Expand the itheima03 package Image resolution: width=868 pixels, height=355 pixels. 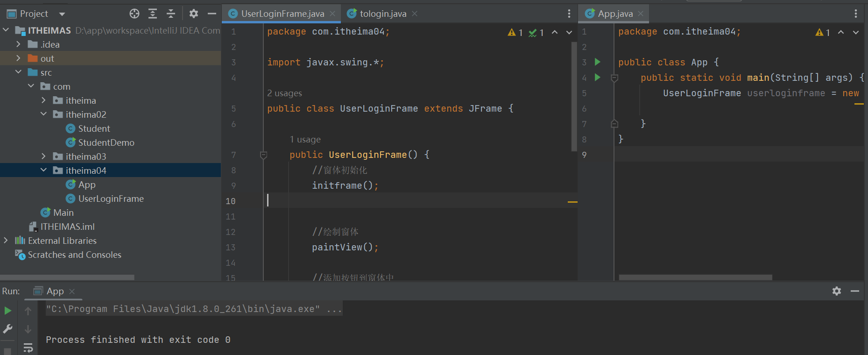(x=43, y=156)
